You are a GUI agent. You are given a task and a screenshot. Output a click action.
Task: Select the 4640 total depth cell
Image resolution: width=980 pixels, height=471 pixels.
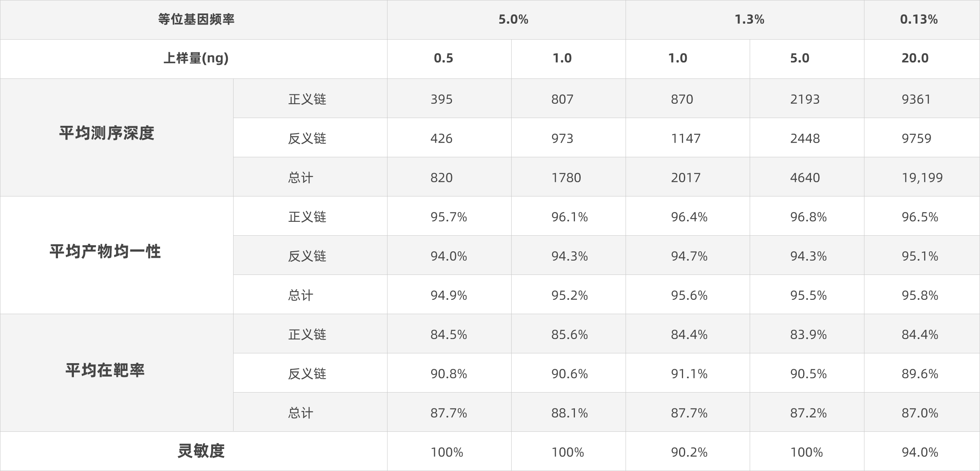click(x=805, y=178)
